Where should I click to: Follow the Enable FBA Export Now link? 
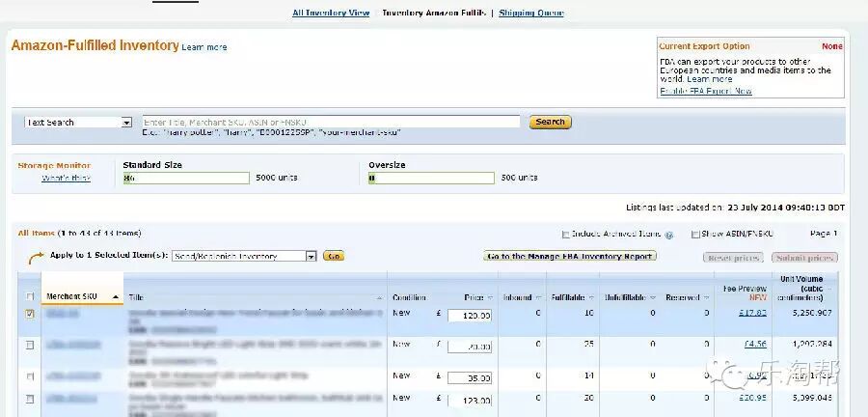point(706,91)
